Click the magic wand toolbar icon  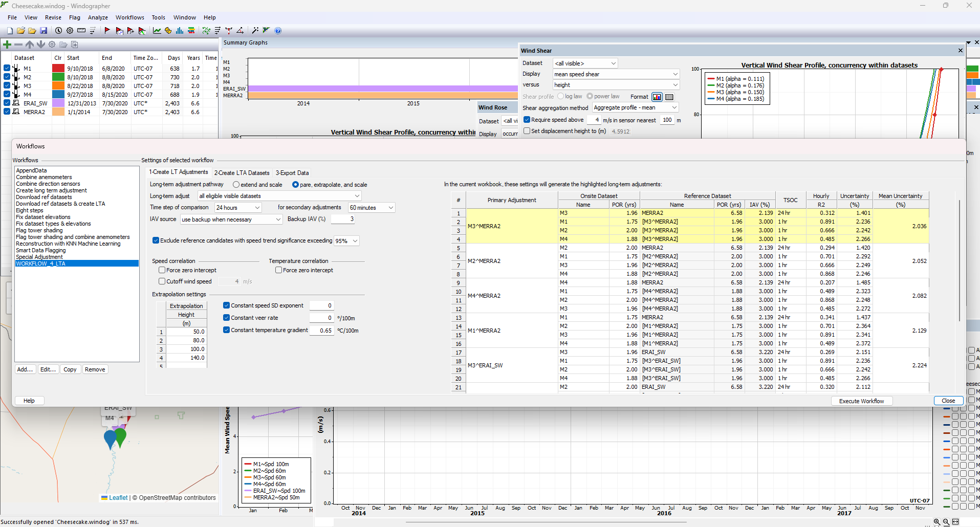pyautogui.click(x=255, y=31)
